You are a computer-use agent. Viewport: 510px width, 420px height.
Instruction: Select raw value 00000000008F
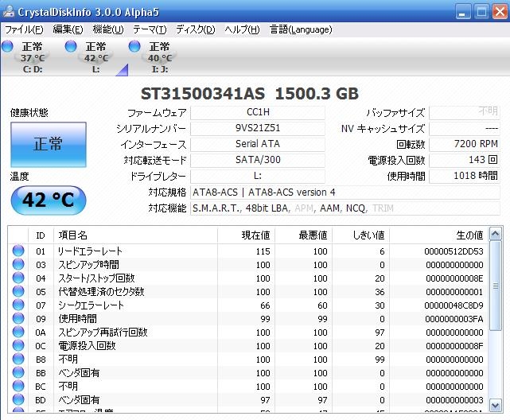(454, 346)
